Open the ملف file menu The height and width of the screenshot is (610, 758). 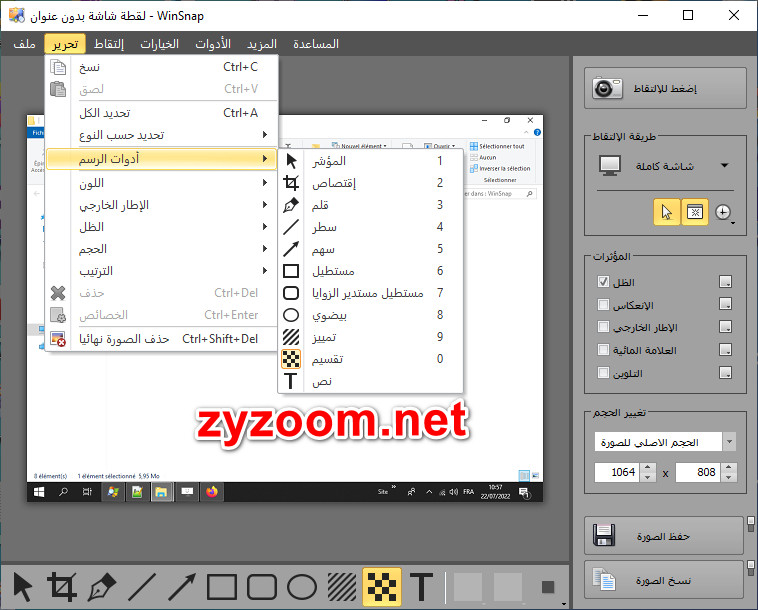point(24,44)
